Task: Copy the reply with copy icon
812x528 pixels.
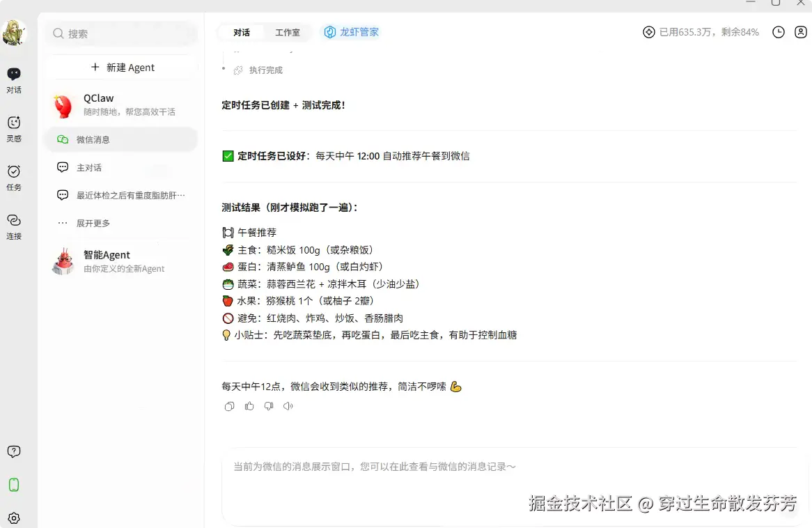Action: click(x=229, y=406)
